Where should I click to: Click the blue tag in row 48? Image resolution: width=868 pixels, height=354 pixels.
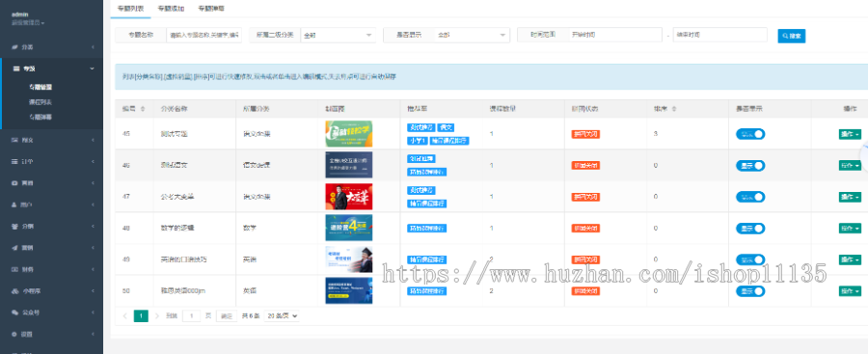pos(427,229)
